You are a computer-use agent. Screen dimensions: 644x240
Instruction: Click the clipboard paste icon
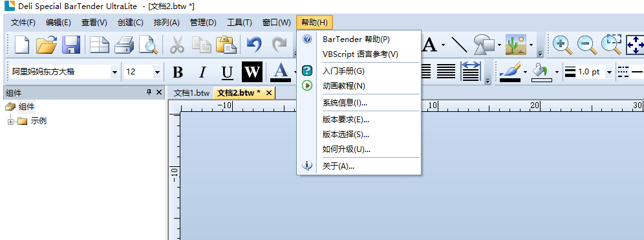click(226, 45)
